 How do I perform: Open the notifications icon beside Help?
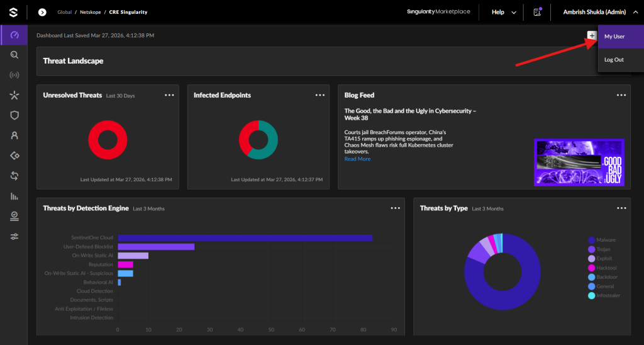[x=537, y=12]
